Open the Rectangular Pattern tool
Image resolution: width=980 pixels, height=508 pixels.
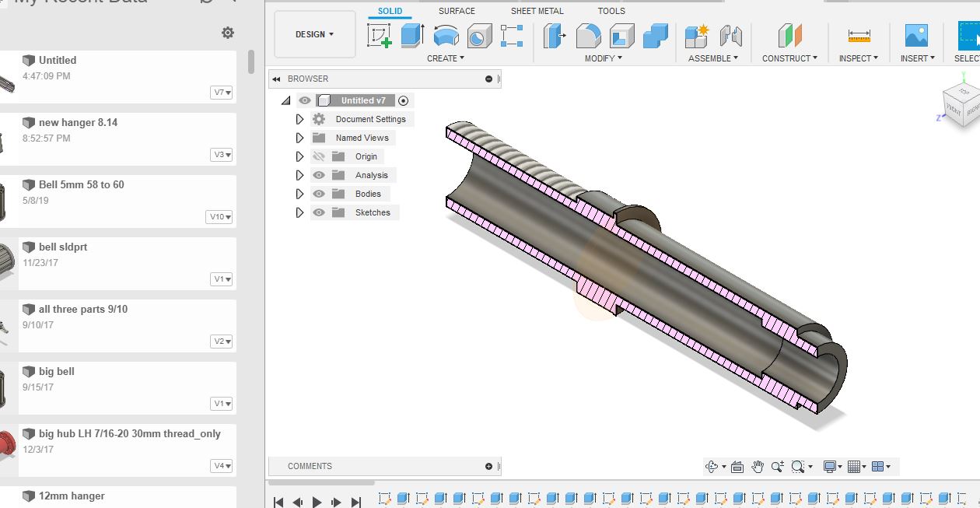(x=512, y=36)
